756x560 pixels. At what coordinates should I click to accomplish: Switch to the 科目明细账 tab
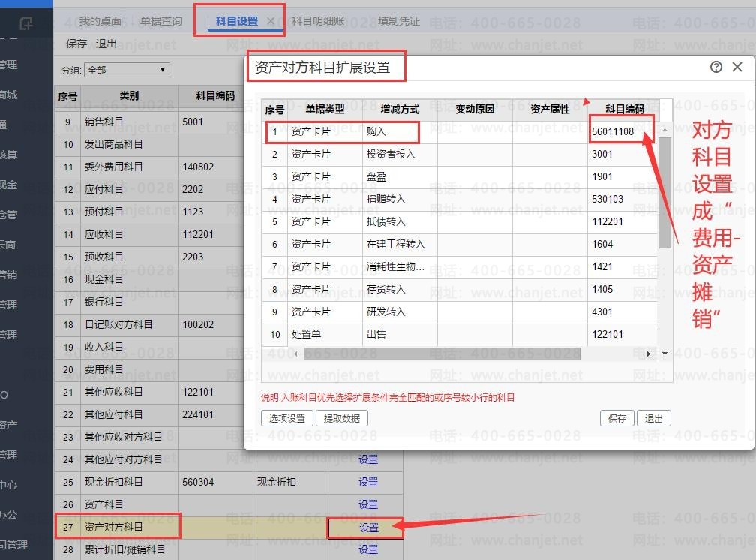pos(318,21)
